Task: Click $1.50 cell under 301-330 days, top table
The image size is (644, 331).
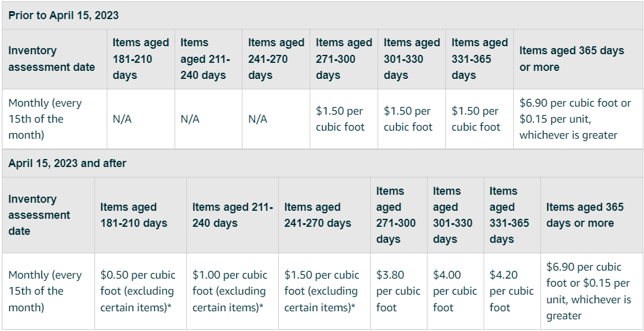Action: (x=408, y=119)
